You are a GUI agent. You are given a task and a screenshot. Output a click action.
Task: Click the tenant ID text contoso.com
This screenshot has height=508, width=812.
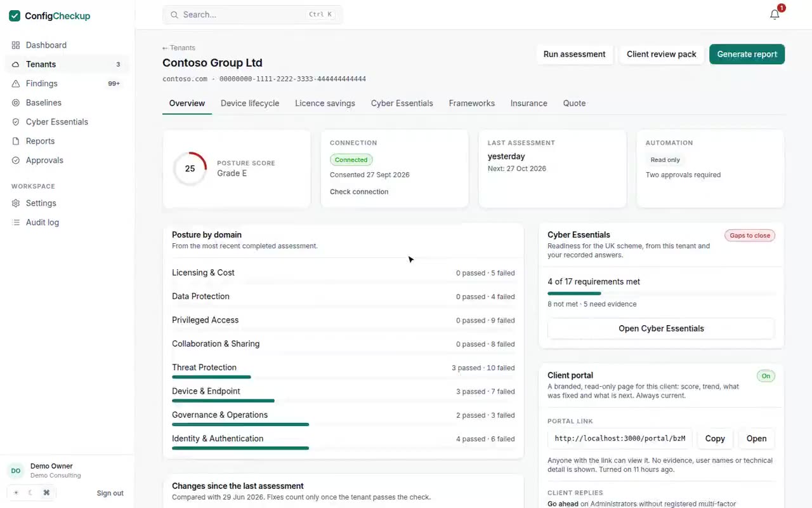coord(185,79)
